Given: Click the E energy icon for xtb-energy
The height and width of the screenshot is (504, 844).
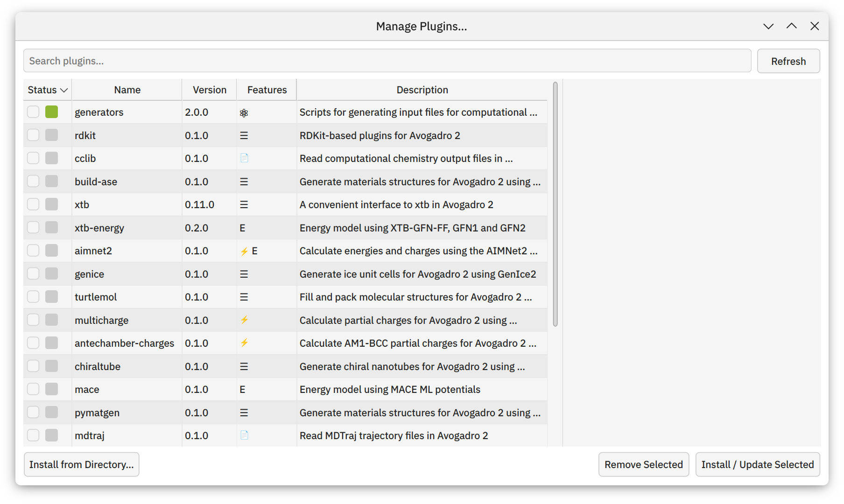Looking at the screenshot, I should [242, 228].
